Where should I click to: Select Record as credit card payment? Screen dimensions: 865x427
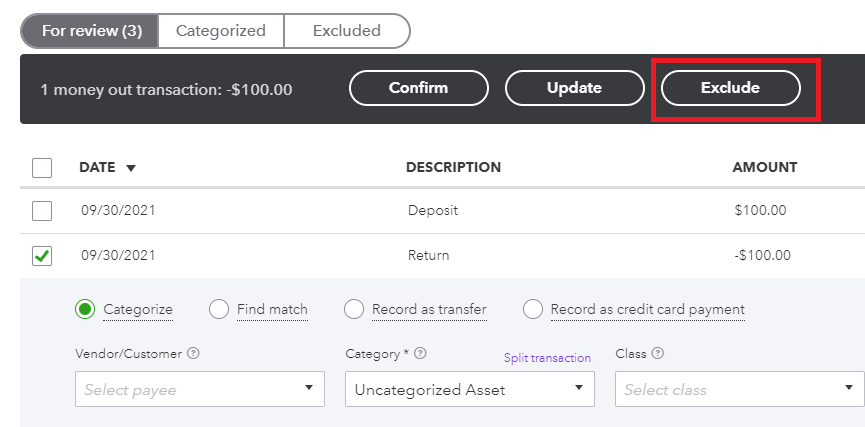533,309
